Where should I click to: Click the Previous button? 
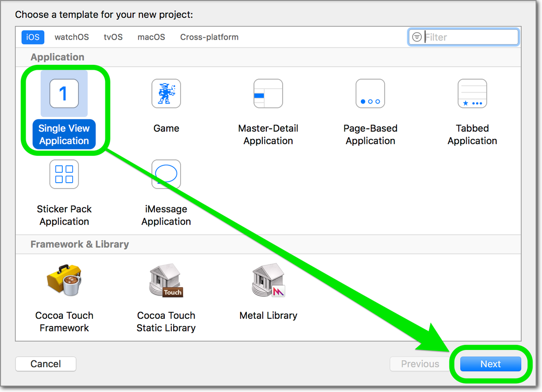pyautogui.click(x=420, y=364)
